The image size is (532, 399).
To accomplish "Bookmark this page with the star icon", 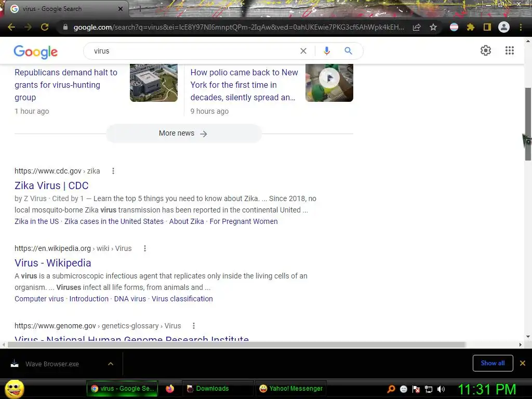I will [x=433, y=27].
